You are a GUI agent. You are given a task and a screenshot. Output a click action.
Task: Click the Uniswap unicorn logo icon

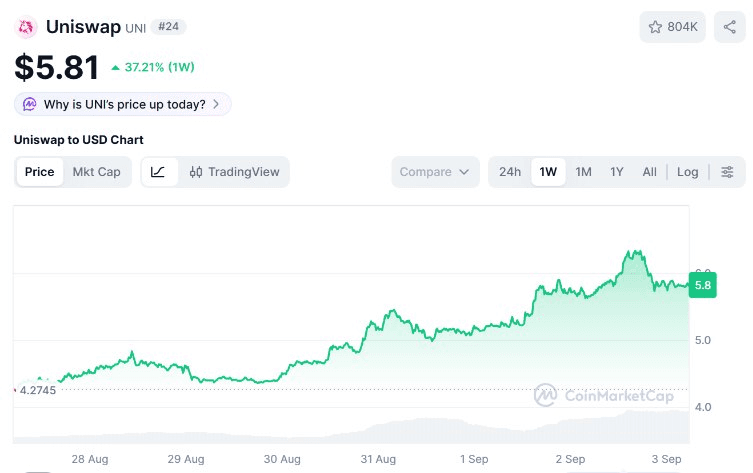coord(26,27)
